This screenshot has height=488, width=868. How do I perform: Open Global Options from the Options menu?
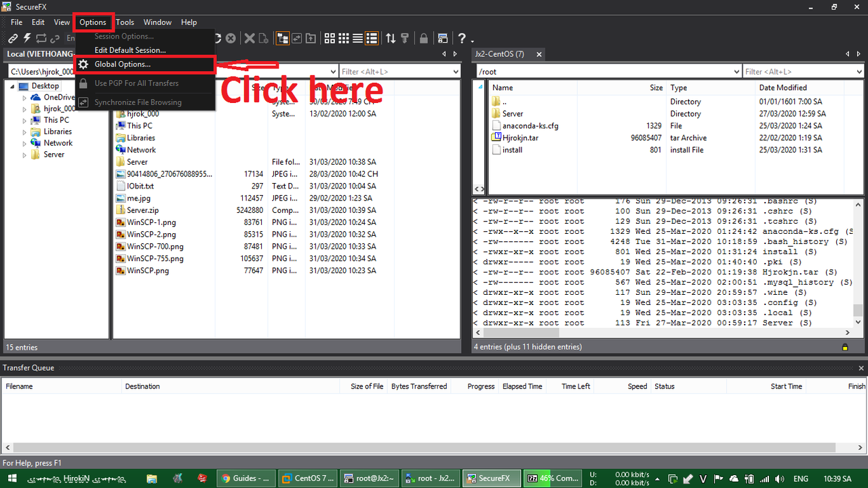tap(122, 64)
